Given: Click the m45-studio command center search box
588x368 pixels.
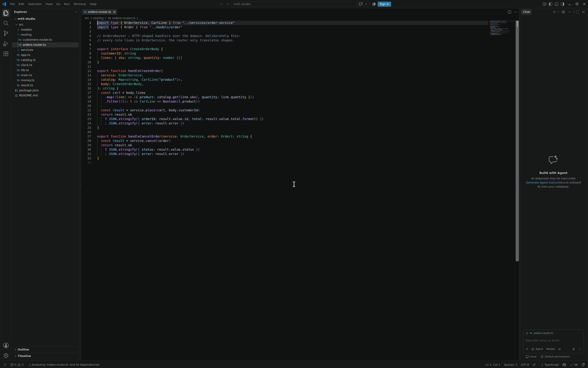Looking at the screenshot, I should point(294,4).
